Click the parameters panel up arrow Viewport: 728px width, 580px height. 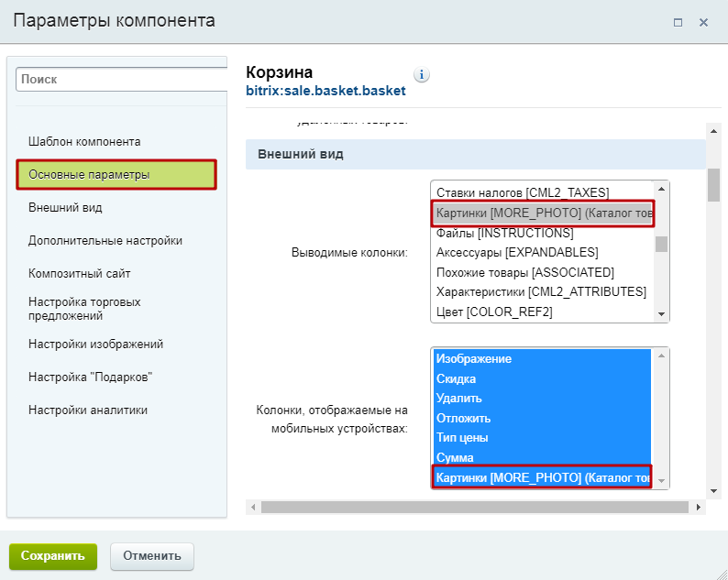tap(712, 129)
